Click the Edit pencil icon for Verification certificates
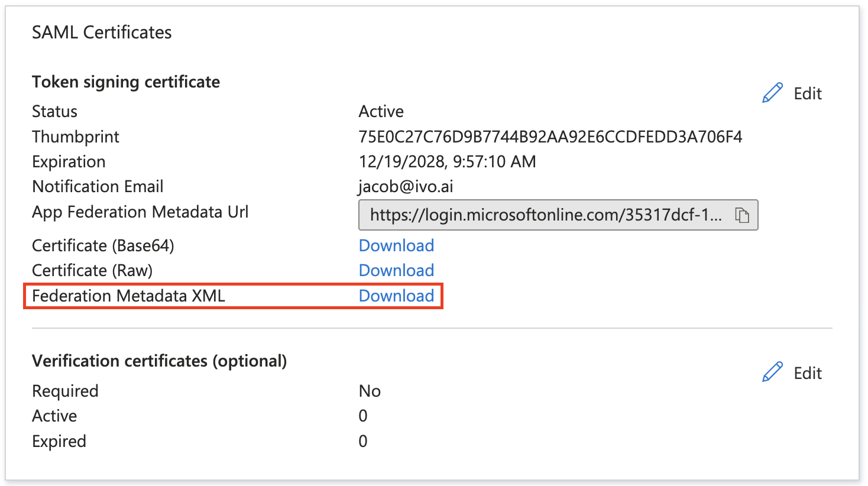The height and width of the screenshot is (486, 868). point(772,372)
